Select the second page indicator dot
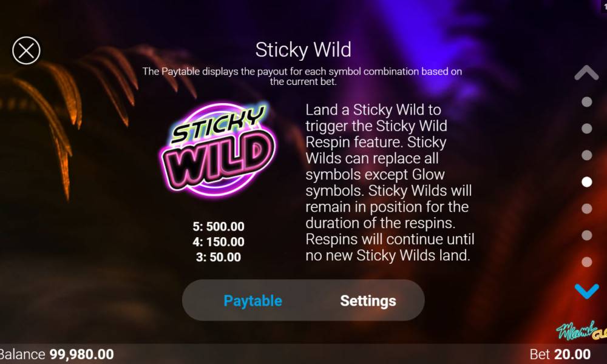Image resolution: width=607 pixels, height=364 pixels. tap(586, 129)
